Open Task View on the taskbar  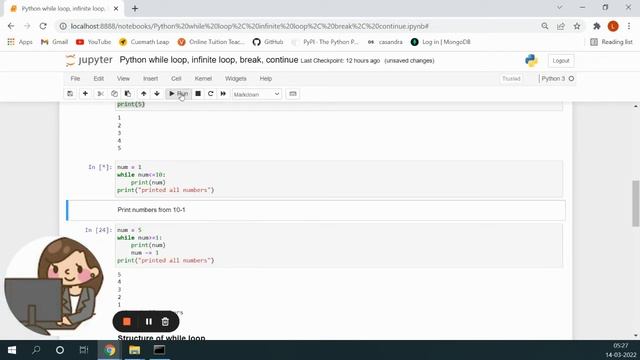[84, 350]
